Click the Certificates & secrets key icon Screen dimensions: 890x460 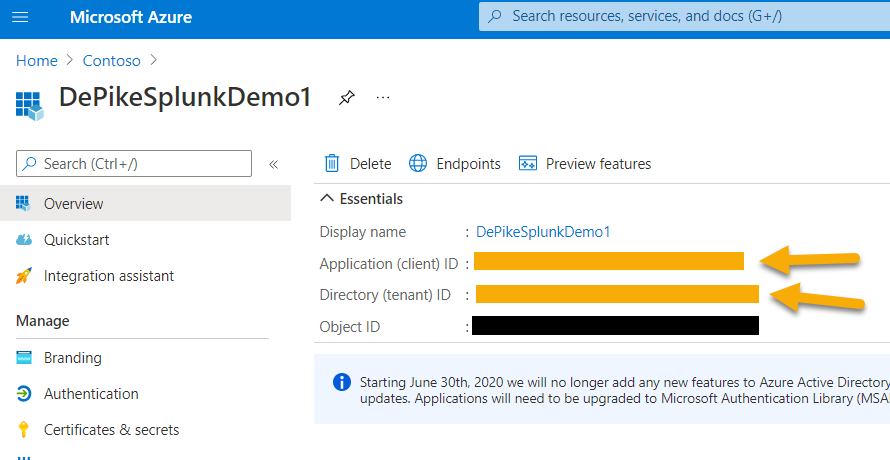pyautogui.click(x=25, y=430)
